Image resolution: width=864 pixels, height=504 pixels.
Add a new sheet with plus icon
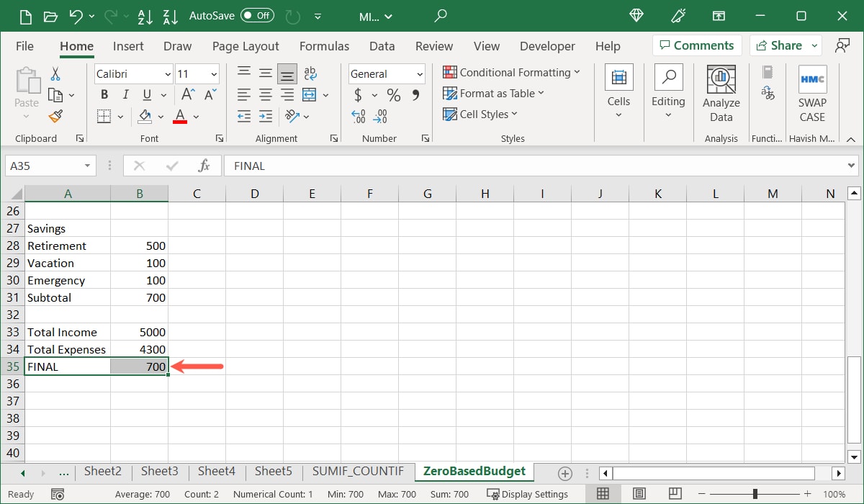(x=565, y=473)
